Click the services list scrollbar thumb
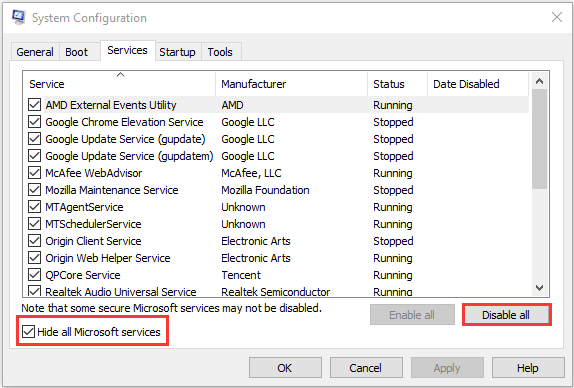The width and height of the screenshot is (574, 388). [x=539, y=139]
